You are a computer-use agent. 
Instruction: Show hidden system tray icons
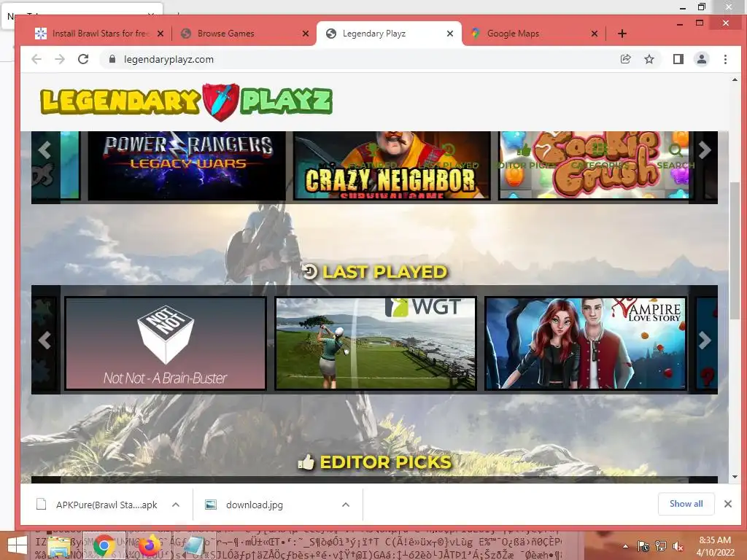click(625, 546)
